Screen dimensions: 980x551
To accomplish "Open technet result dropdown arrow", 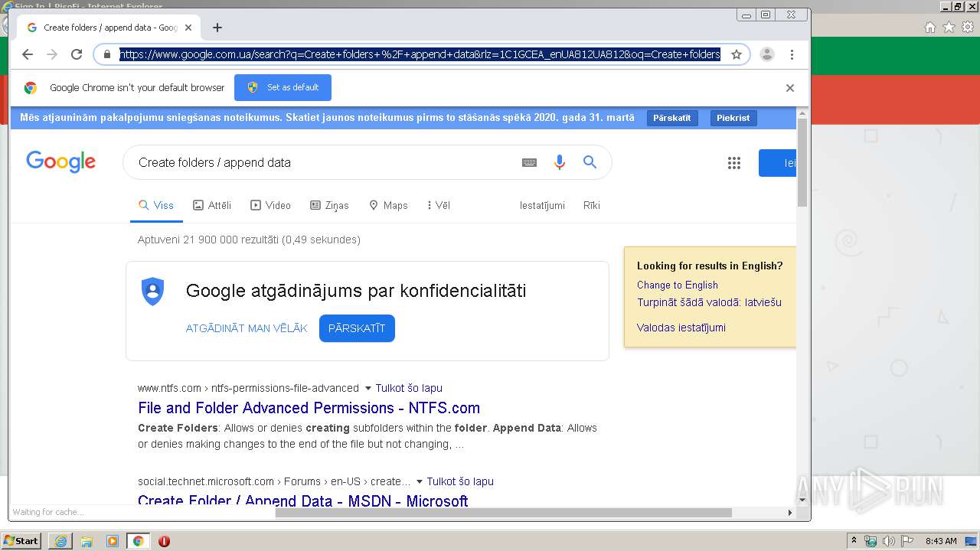I will tap(419, 481).
